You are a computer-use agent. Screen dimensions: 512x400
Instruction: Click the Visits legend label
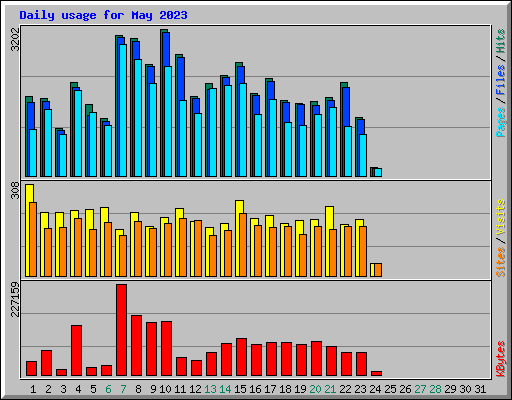click(501, 218)
